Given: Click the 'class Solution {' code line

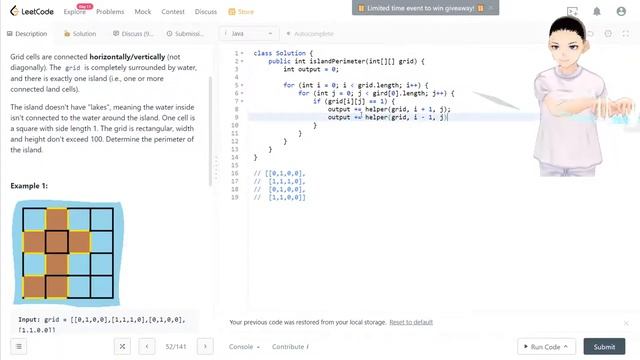Looking at the screenshot, I should click(283, 53).
